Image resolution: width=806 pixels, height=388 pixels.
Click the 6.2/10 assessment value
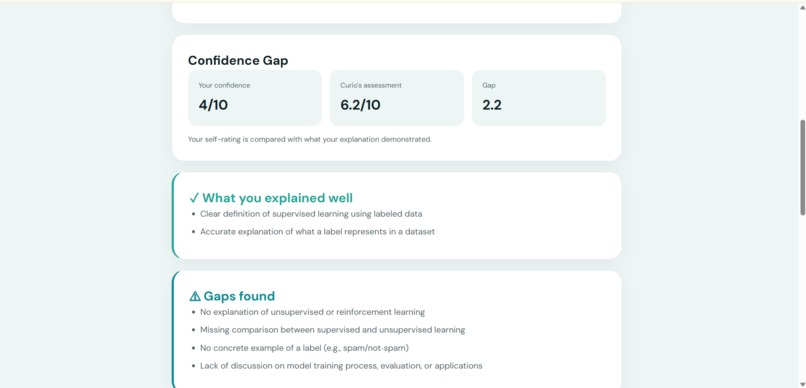360,105
